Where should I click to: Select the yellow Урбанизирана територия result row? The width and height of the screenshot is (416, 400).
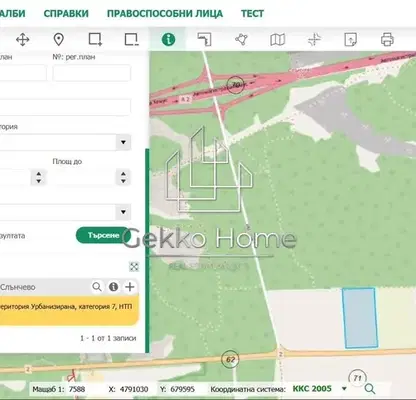(x=69, y=311)
